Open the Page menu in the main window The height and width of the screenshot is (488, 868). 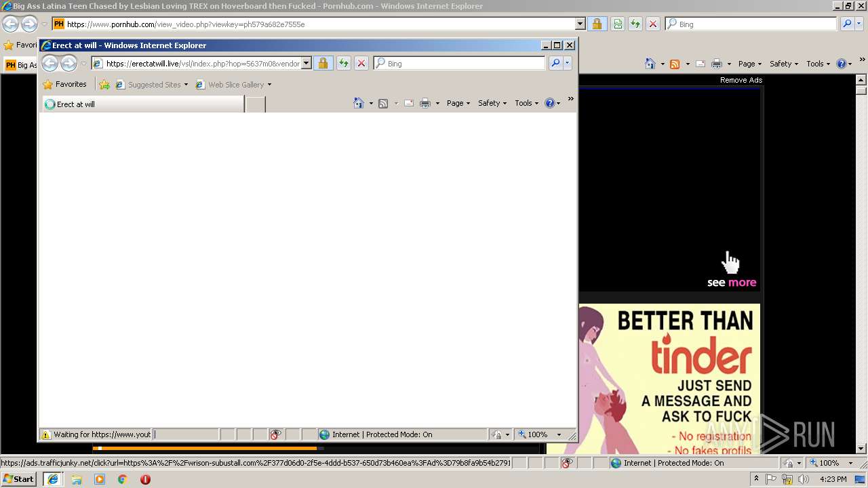(749, 64)
